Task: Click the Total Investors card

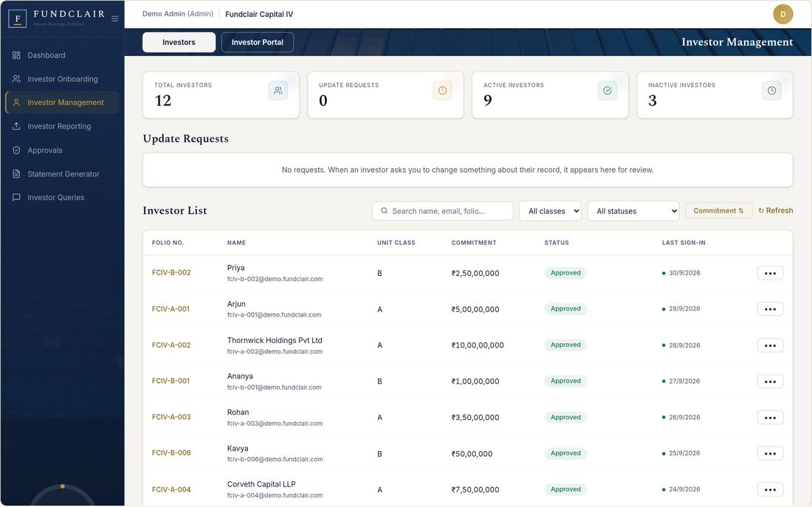Action: pos(221,95)
